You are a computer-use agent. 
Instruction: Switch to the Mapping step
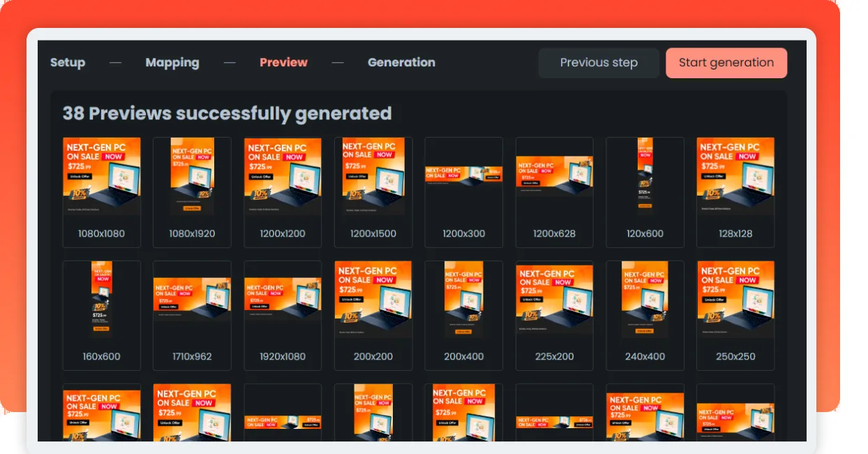pyautogui.click(x=172, y=62)
